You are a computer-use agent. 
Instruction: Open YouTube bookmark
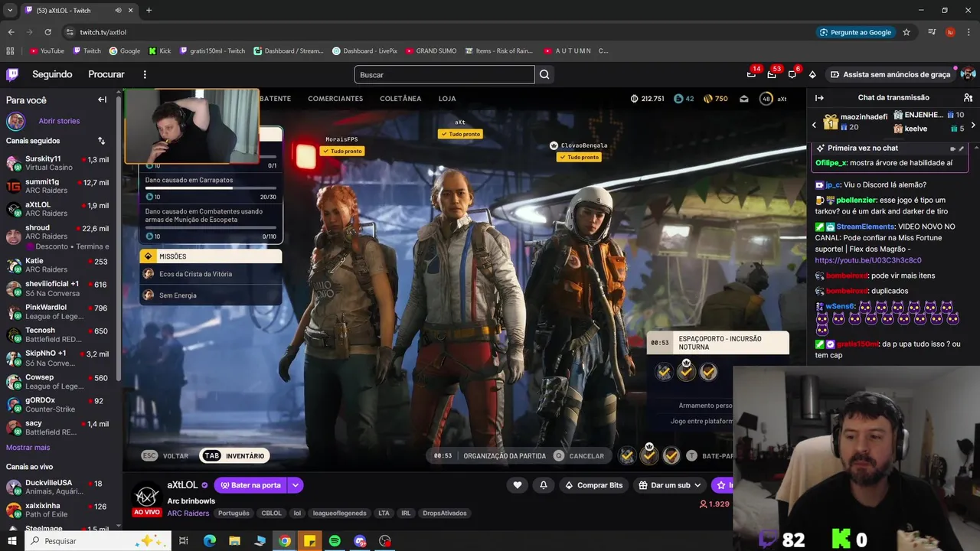click(x=47, y=51)
